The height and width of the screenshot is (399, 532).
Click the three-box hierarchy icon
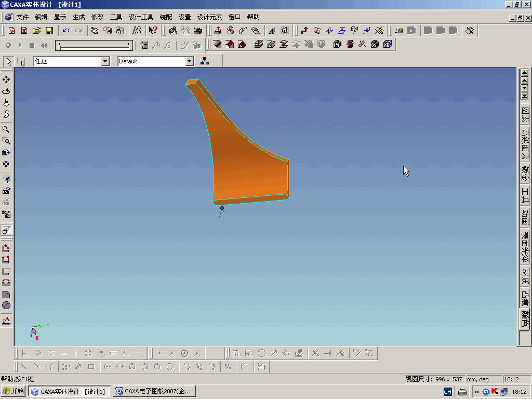tap(205, 61)
